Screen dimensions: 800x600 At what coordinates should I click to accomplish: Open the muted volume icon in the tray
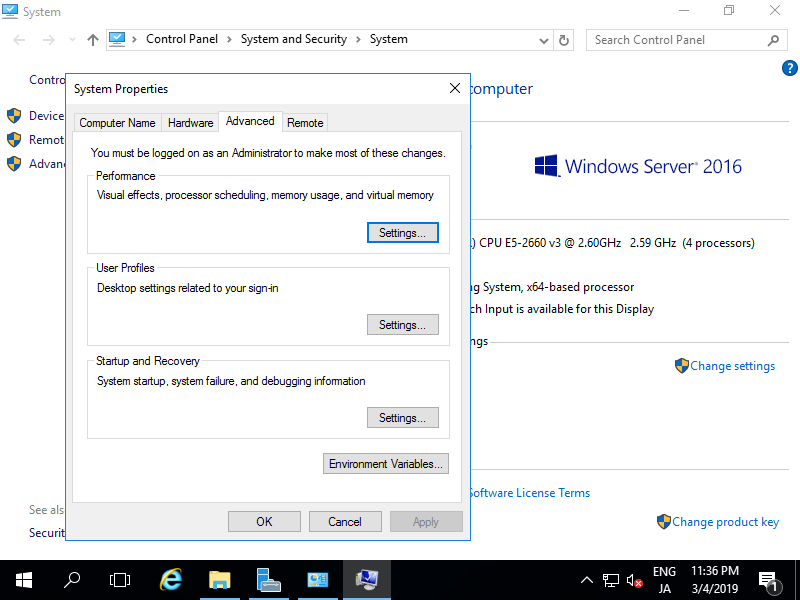pos(635,580)
